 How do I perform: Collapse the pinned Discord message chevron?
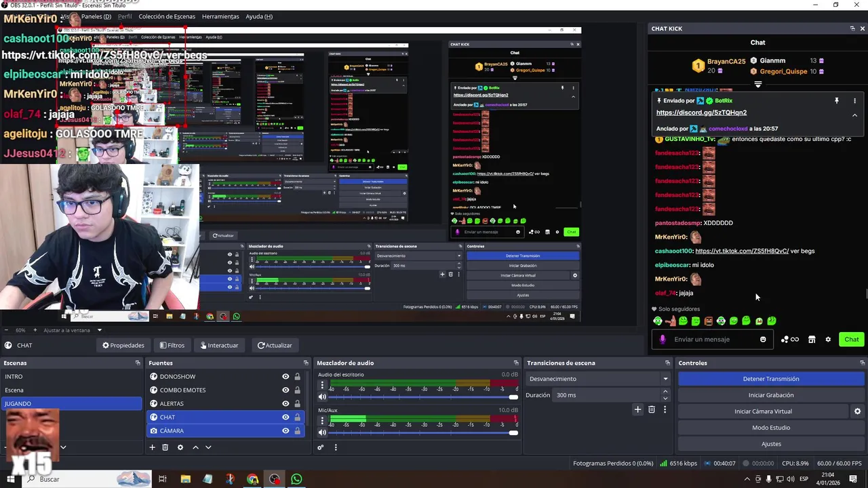point(854,115)
